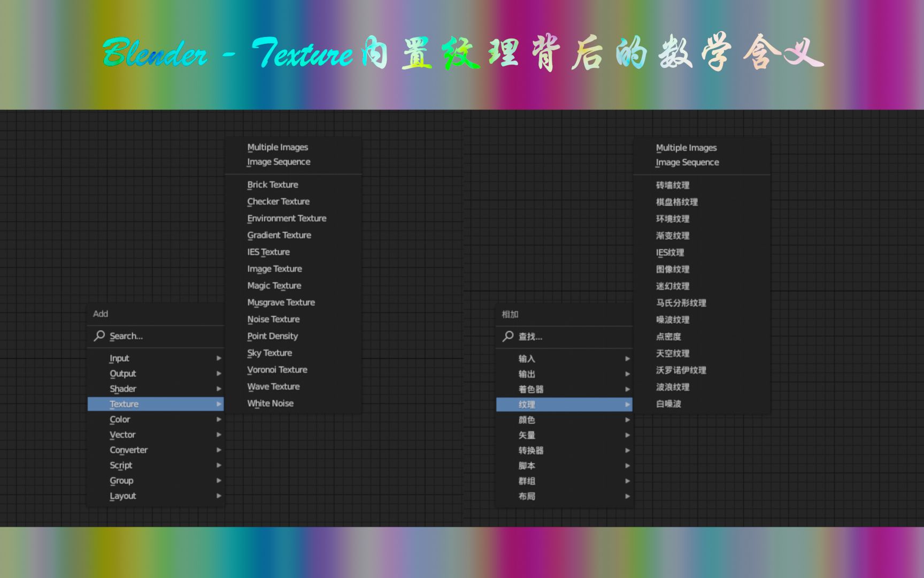Screen dimensions: 924x578
Task: Select Brick Texture
Action: (272, 185)
